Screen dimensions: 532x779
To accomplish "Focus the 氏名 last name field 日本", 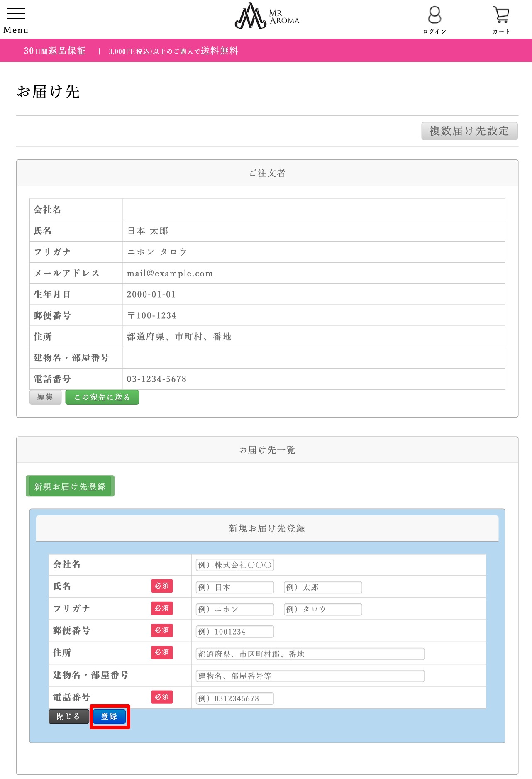I will coord(235,587).
